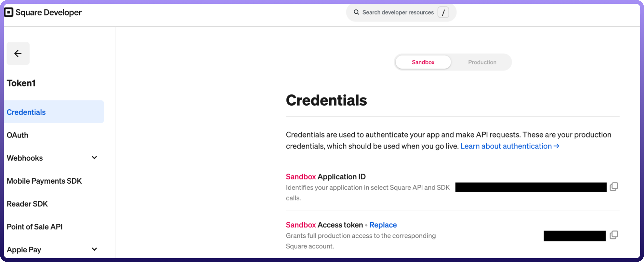Click the Replace access token link

[383, 225]
